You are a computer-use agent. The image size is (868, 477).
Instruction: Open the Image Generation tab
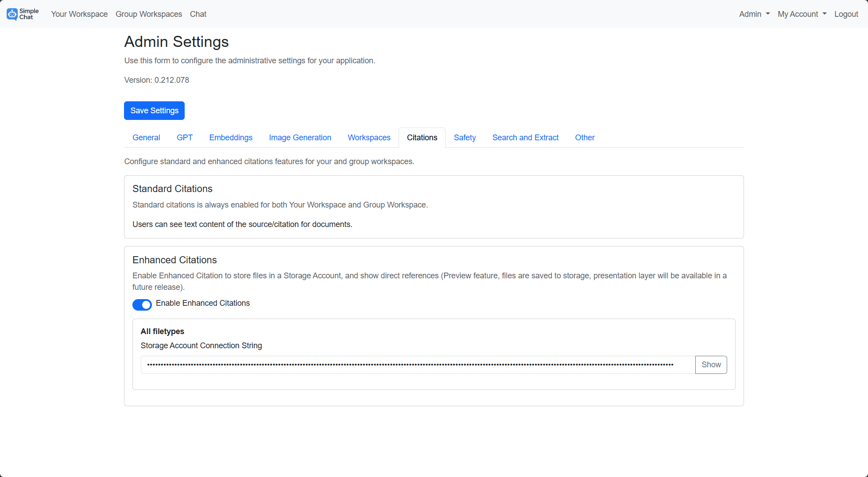coord(300,138)
